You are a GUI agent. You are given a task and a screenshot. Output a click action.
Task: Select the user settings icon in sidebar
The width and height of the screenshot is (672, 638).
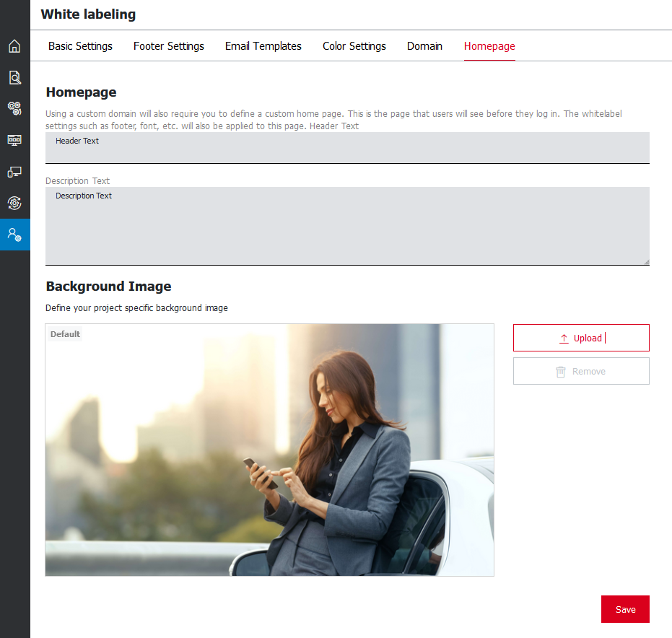click(14, 235)
